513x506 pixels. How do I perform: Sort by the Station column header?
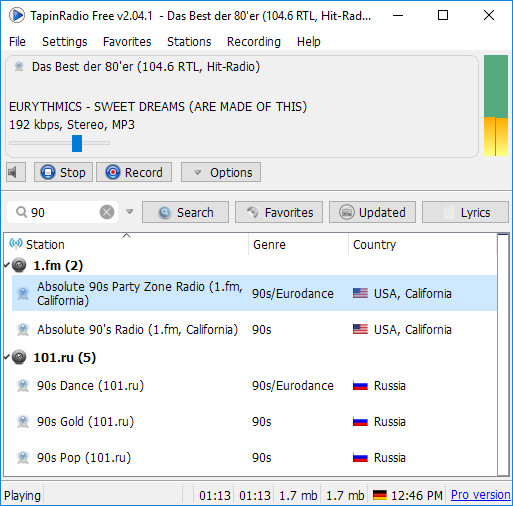click(x=127, y=244)
